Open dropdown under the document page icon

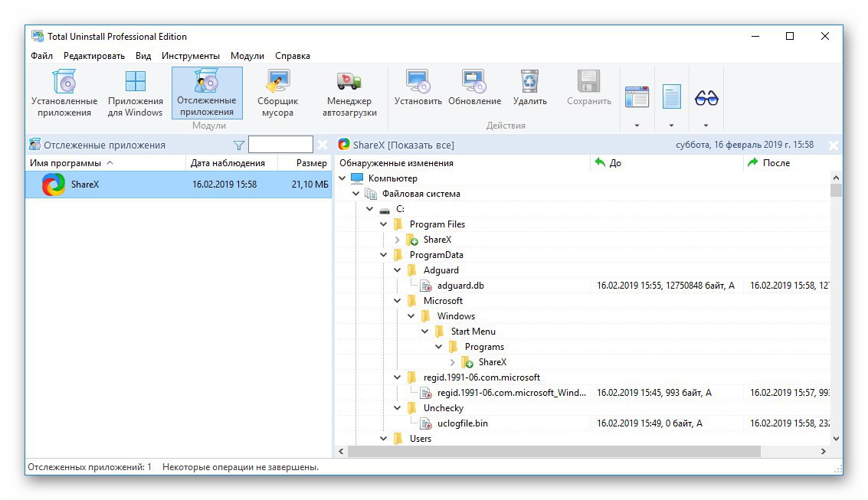pos(671,126)
